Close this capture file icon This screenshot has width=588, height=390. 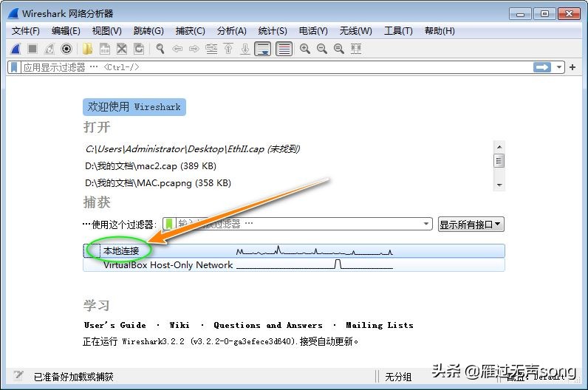121,49
